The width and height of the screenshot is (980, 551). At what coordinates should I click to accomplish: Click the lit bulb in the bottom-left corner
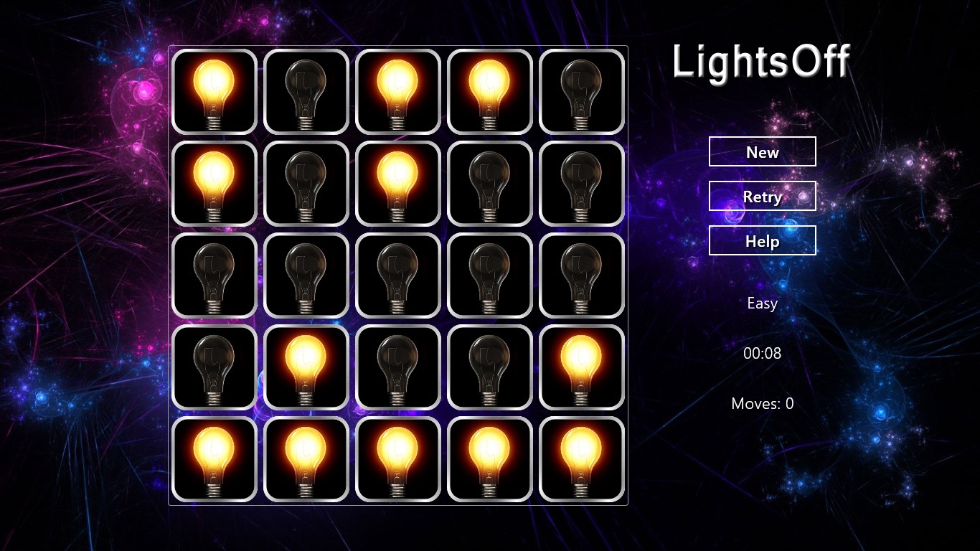(215, 459)
